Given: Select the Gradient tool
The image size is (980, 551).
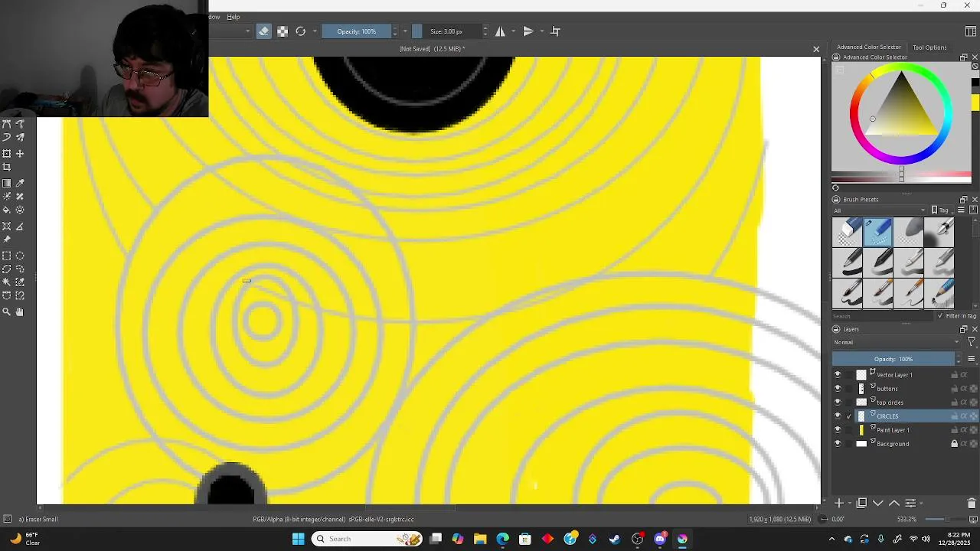Looking at the screenshot, I should coord(7,183).
